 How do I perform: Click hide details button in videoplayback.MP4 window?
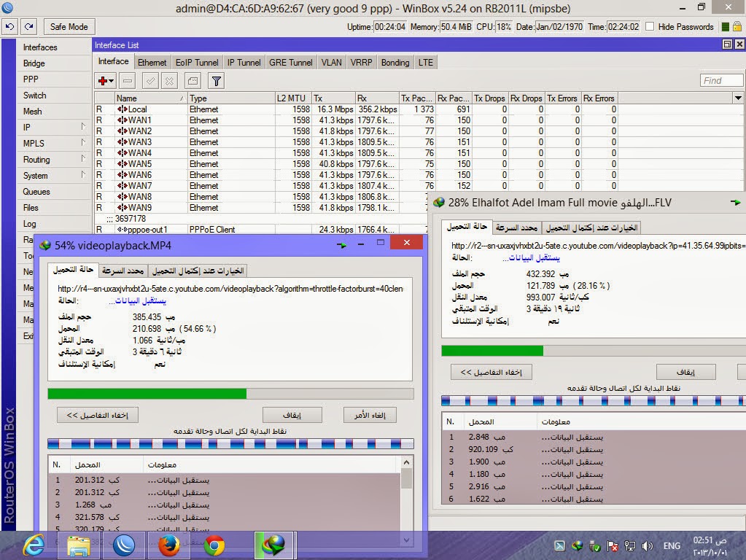pyautogui.click(x=98, y=415)
